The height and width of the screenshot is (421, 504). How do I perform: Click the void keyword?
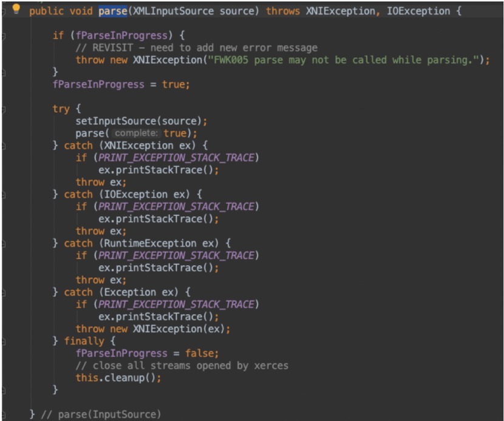tap(81, 12)
